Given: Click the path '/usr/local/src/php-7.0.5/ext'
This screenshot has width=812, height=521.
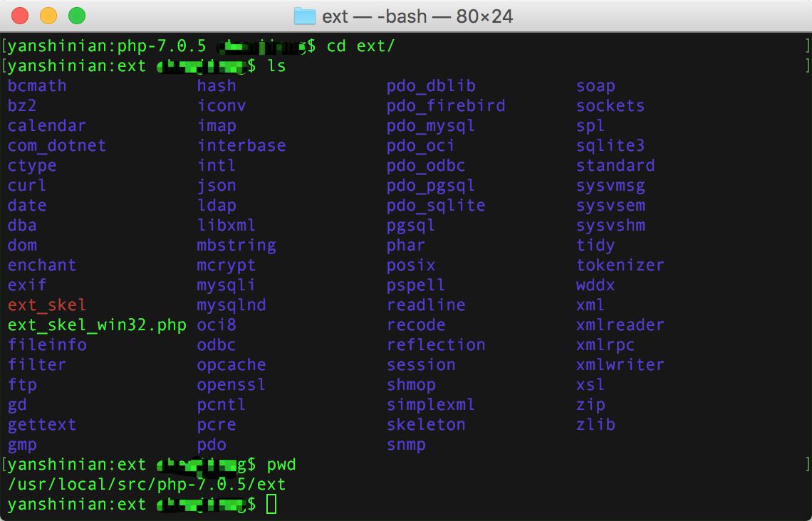Looking at the screenshot, I should [147, 484].
